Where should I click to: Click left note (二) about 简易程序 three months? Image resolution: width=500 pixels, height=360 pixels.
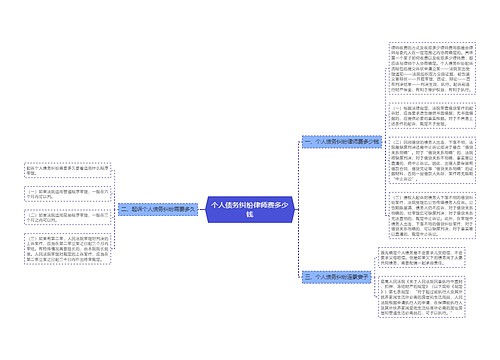pyautogui.click(x=68, y=217)
